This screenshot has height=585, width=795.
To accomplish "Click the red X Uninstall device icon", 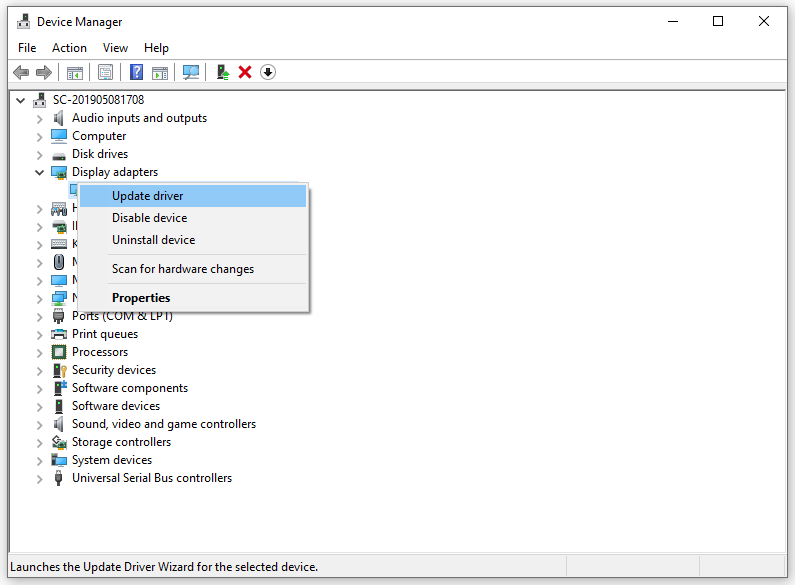I will [x=245, y=72].
